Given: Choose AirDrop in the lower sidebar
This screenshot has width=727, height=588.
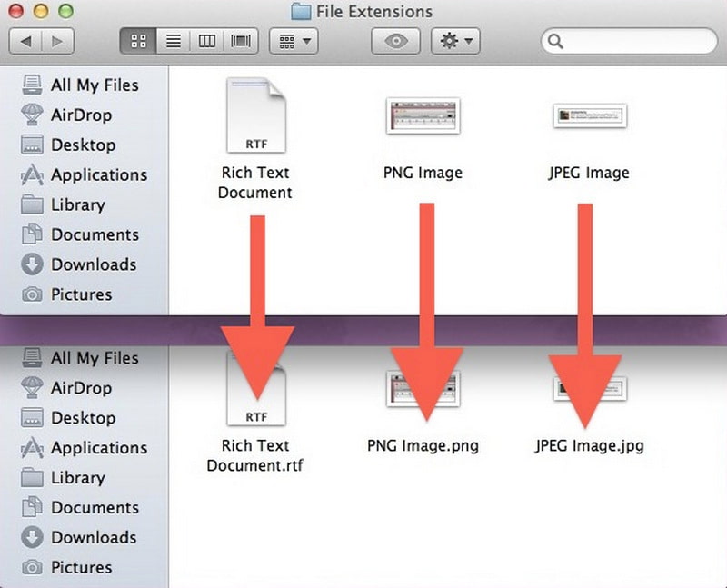Looking at the screenshot, I should (66, 388).
